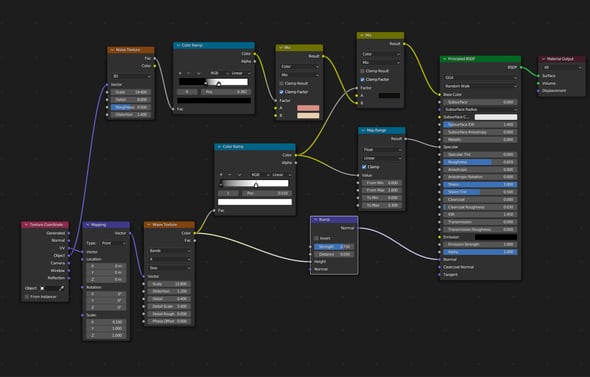Click the Distortion field in Wave Texture

pos(169,292)
